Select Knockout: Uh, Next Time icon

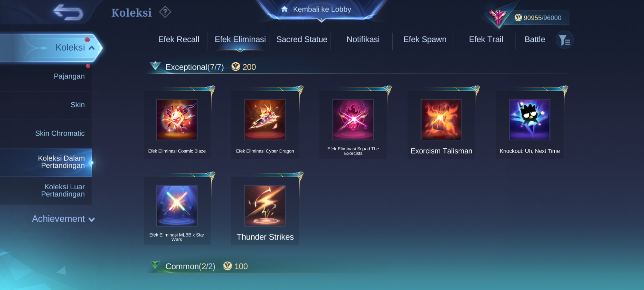[x=529, y=119]
